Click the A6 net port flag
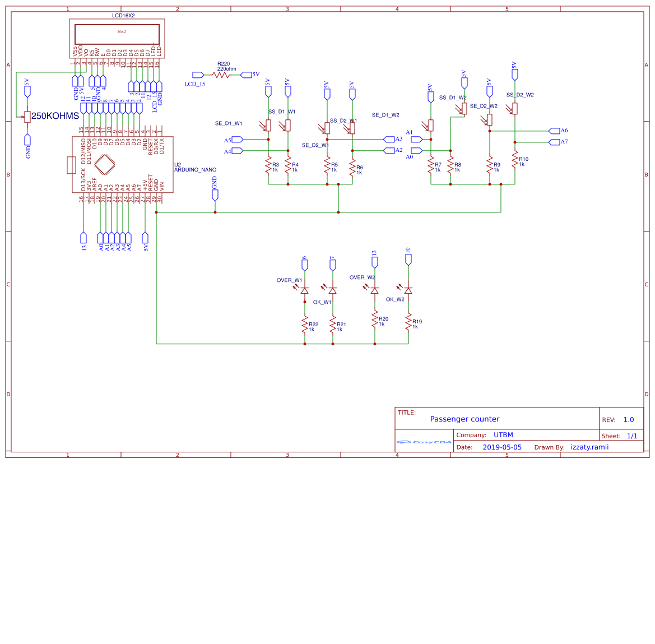Screen dimensions: 655x644 pyautogui.click(x=554, y=131)
